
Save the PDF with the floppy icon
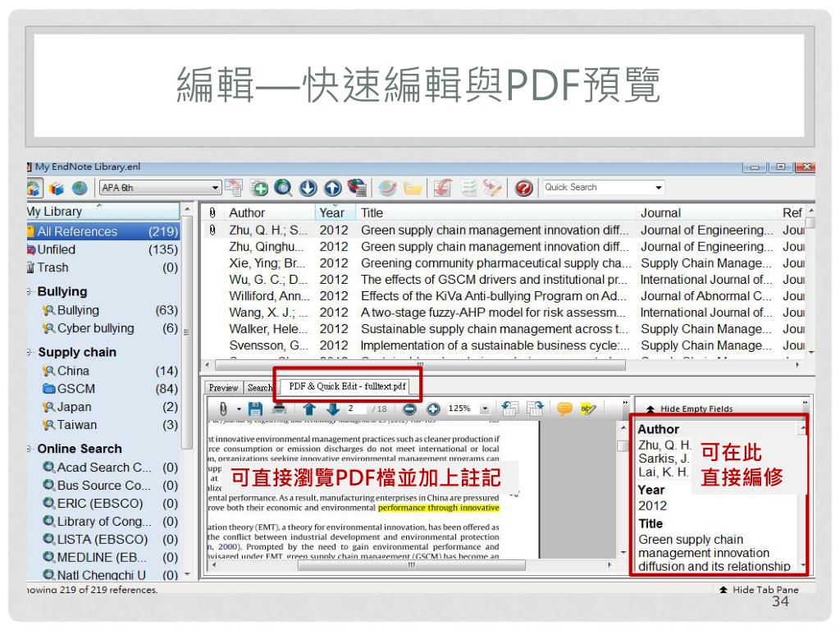(256, 409)
